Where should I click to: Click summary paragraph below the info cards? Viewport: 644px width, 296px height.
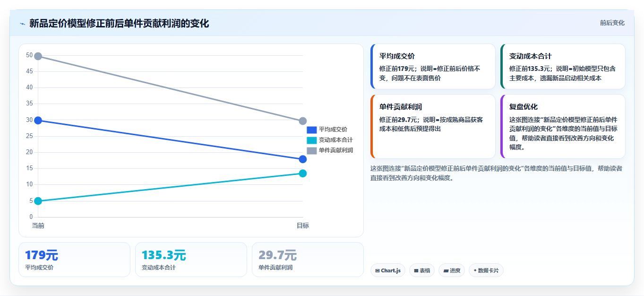pos(496,173)
